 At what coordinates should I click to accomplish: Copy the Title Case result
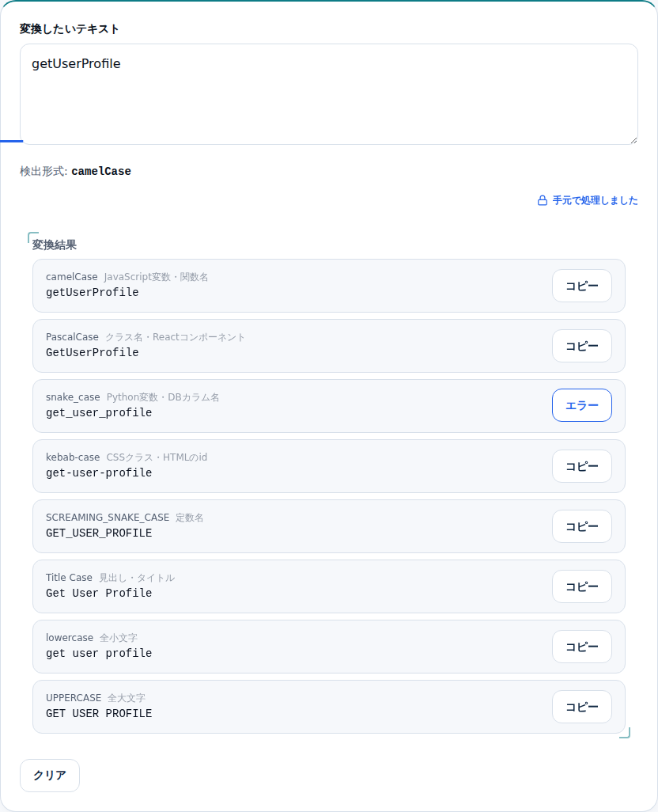(x=582, y=586)
